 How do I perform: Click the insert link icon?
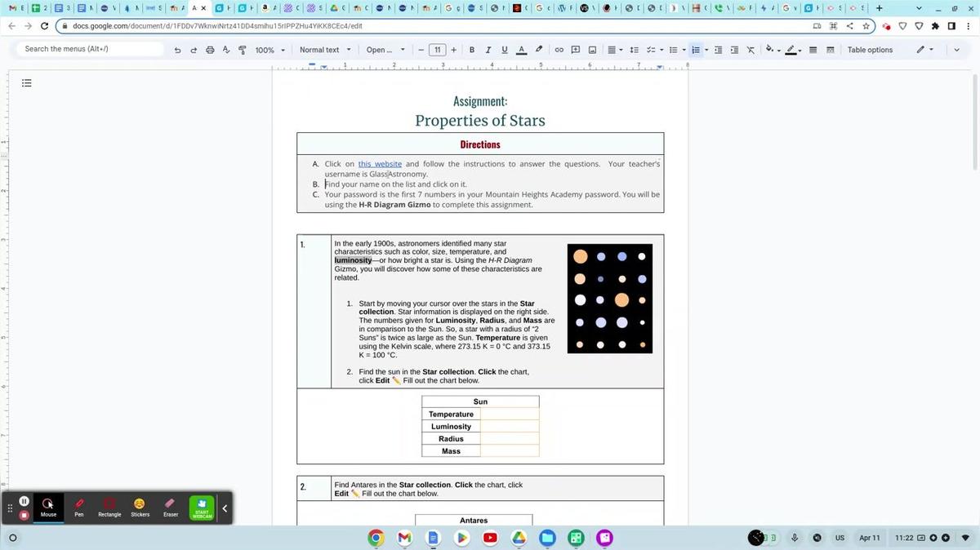pyautogui.click(x=559, y=50)
